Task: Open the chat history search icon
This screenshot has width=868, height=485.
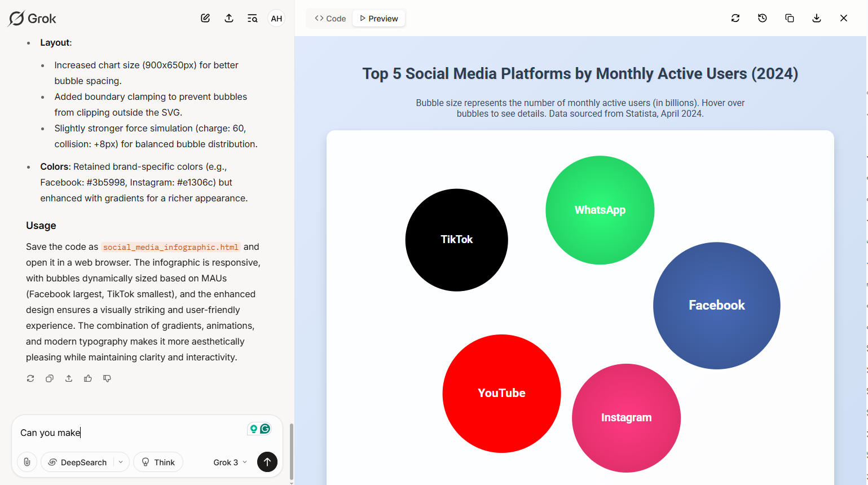Action: coord(253,19)
